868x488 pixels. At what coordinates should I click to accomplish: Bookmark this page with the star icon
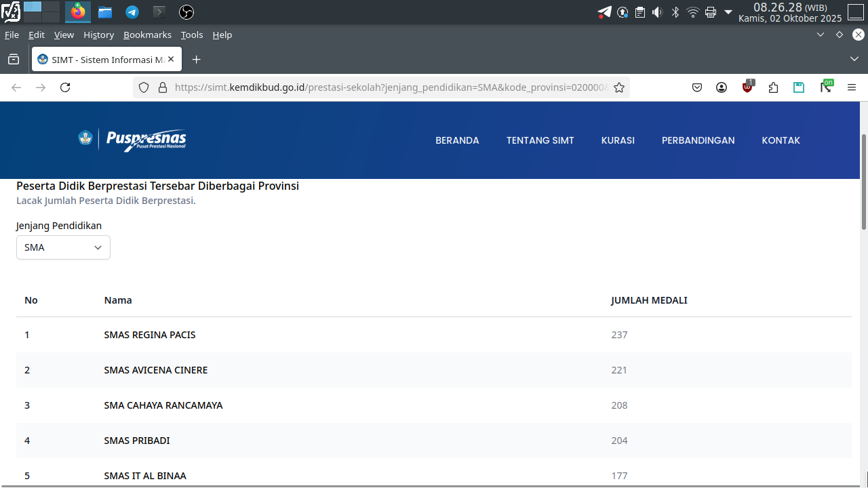618,87
